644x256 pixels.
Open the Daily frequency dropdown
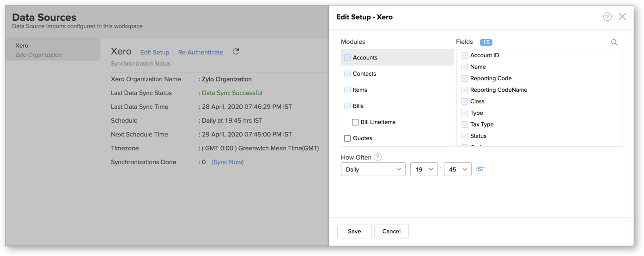[x=373, y=169]
